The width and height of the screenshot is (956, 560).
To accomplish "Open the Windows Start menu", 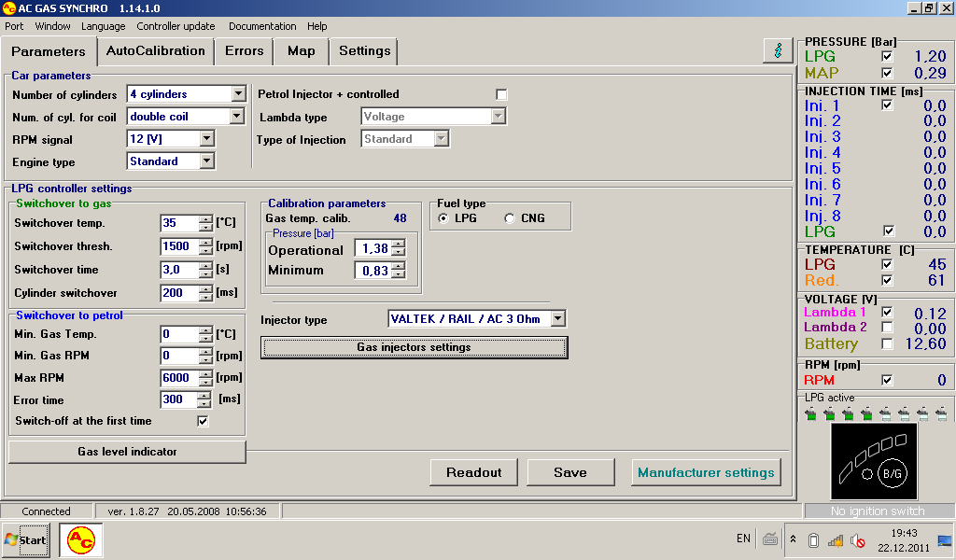I will pos(25,539).
